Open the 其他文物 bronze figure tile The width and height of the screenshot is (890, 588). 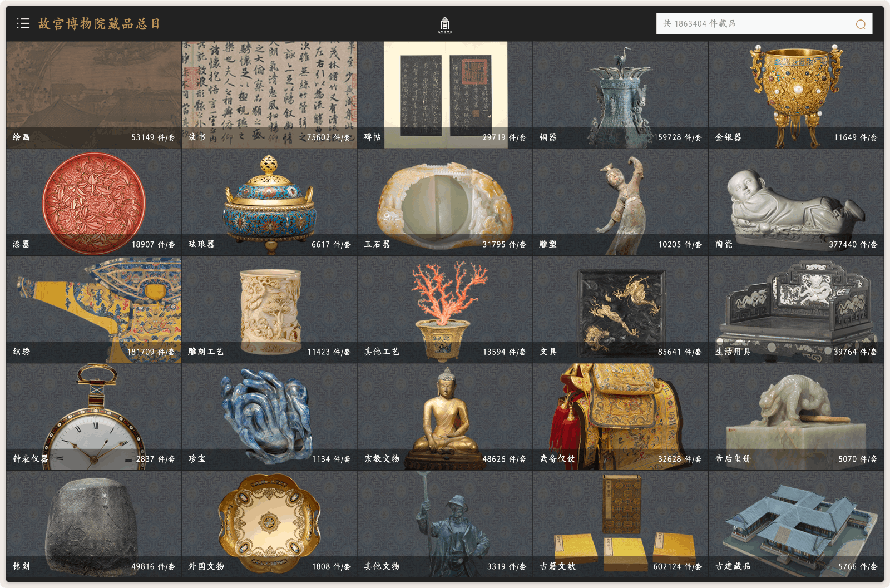[445, 525]
